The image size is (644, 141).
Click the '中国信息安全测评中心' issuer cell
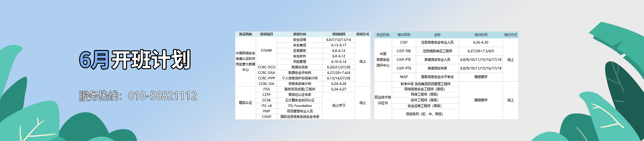383,60
